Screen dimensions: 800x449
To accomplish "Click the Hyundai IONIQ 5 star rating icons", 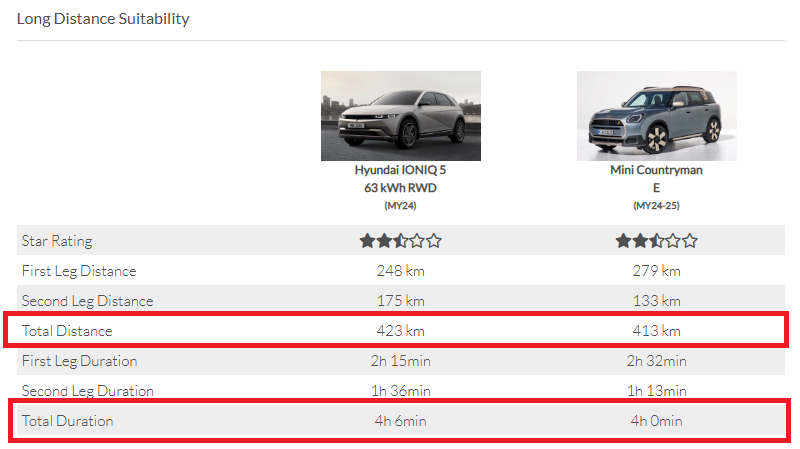I will click(400, 241).
